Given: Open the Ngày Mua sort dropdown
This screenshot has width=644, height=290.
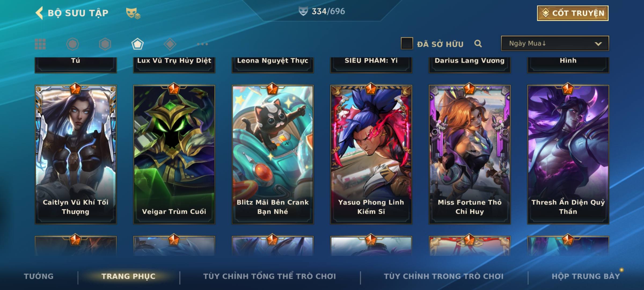Looking at the screenshot, I should click(x=555, y=43).
